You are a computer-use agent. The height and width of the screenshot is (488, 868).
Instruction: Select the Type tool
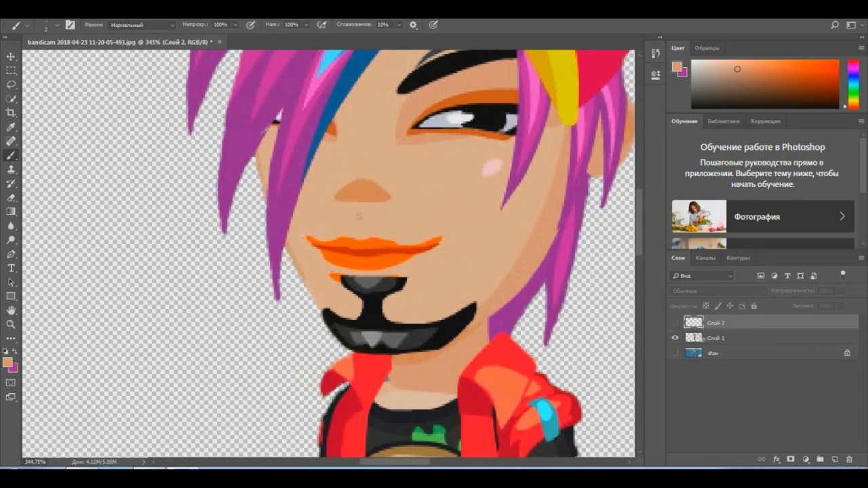[x=11, y=268]
